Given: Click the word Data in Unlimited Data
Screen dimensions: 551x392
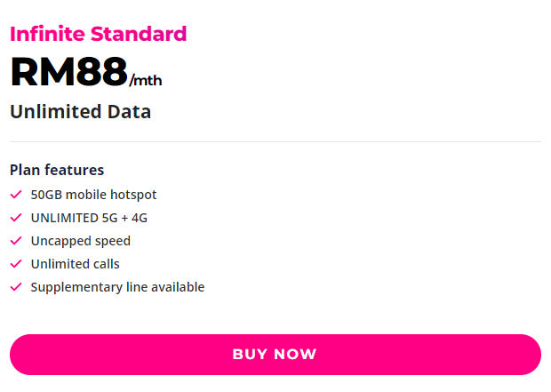Looking at the screenshot, I should click(129, 112).
